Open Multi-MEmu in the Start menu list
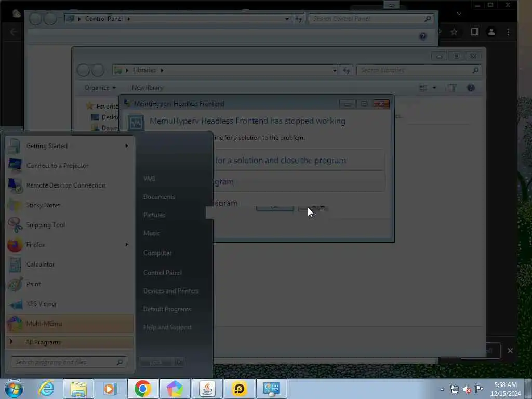Viewport: 532px width, 399px height. 70,324
